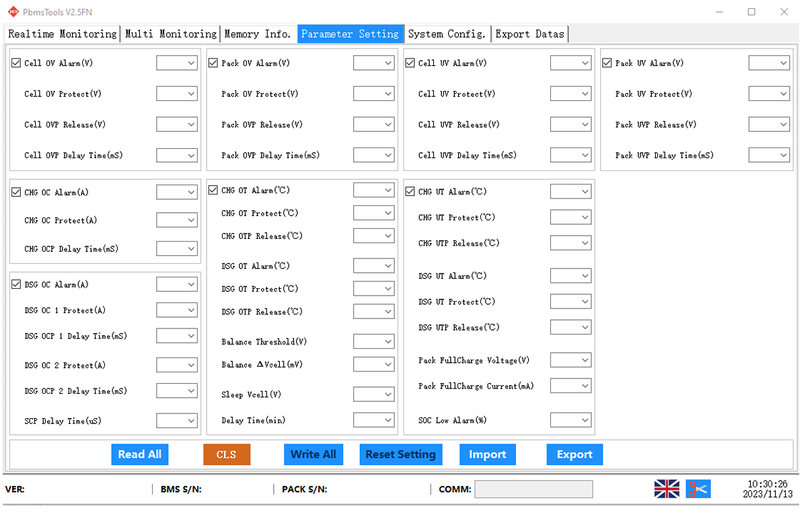This screenshot has width=812, height=513.
Task: Click the orange CLS button
Action: coord(227,454)
